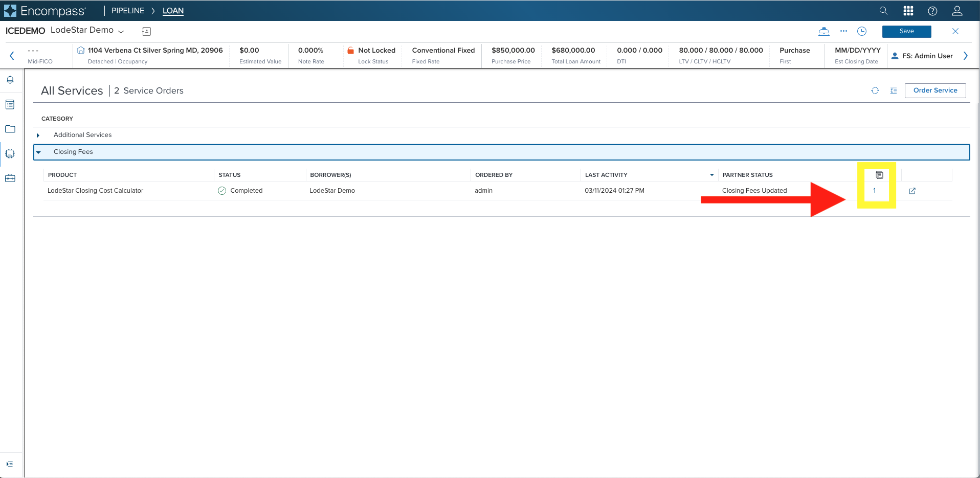Click the $680,000.00 total loan amount
Screen dimensions: 980x478
573,50
